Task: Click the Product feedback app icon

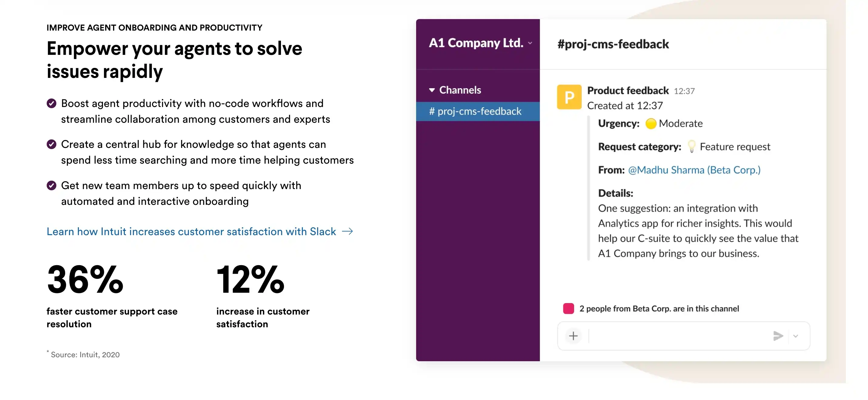Action: [569, 97]
